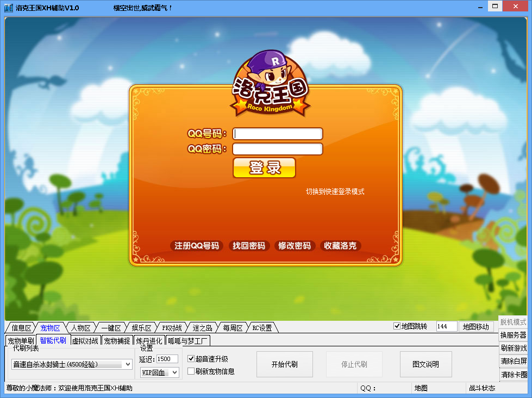Screen dimensions: 532x398
Task: Click the 注册QQ号码 button
Action: click(x=197, y=246)
